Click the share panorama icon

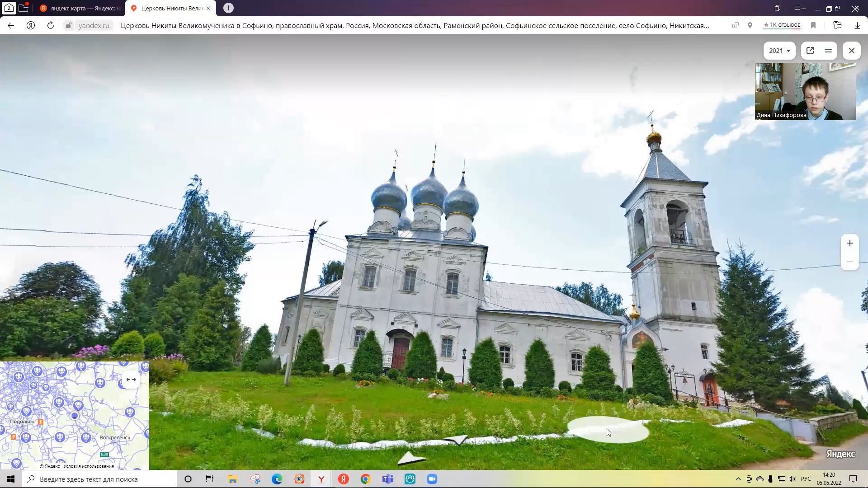click(810, 51)
